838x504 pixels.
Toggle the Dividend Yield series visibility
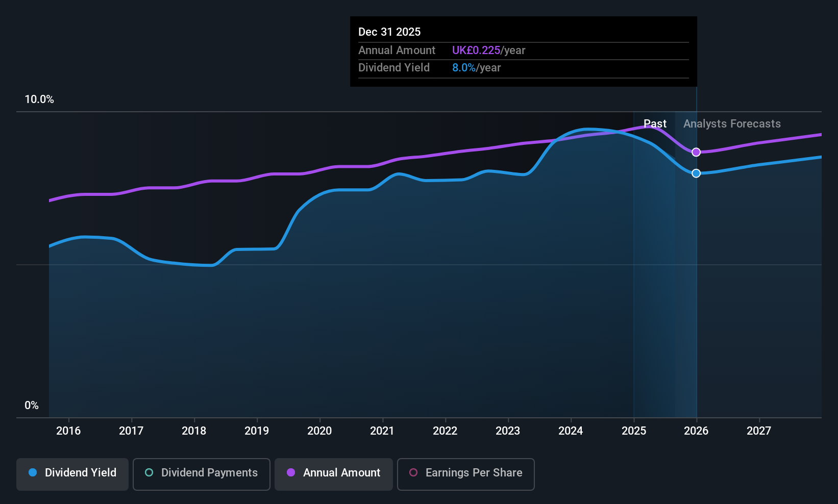pyautogui.click(x=72, y=473)
